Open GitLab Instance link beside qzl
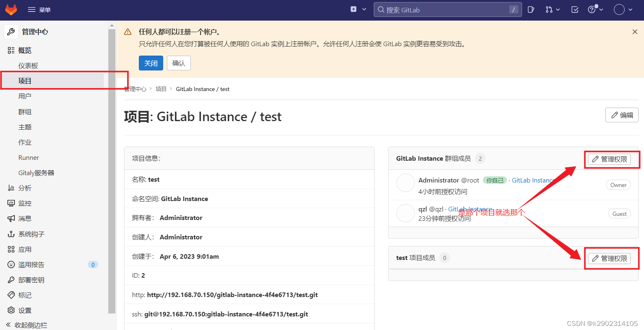The width and height of the screenshot is (644, 330). point(470,209)
